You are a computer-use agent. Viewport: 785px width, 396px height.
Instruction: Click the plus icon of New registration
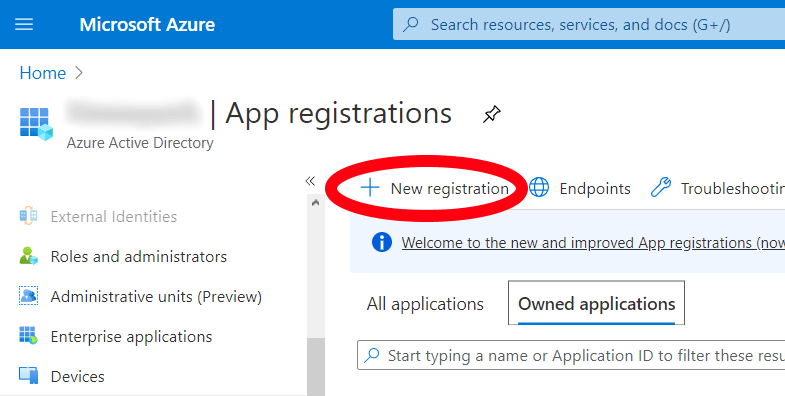(x=370, y=188)
